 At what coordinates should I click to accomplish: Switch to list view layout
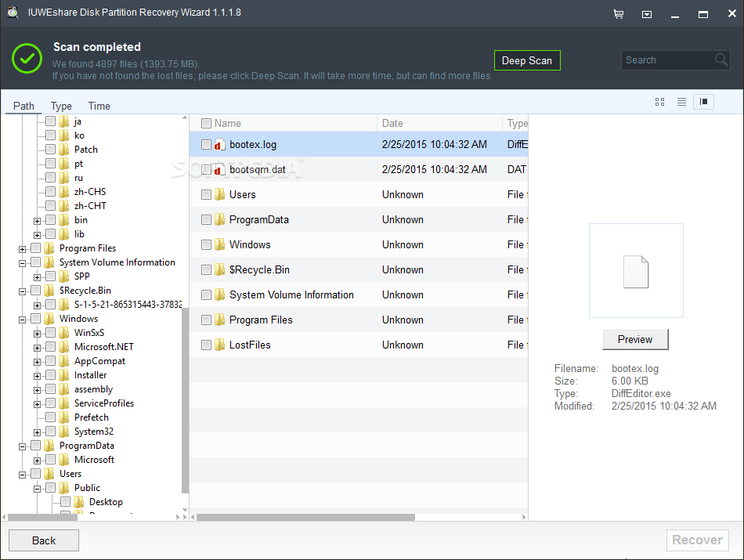coord(681,102)
